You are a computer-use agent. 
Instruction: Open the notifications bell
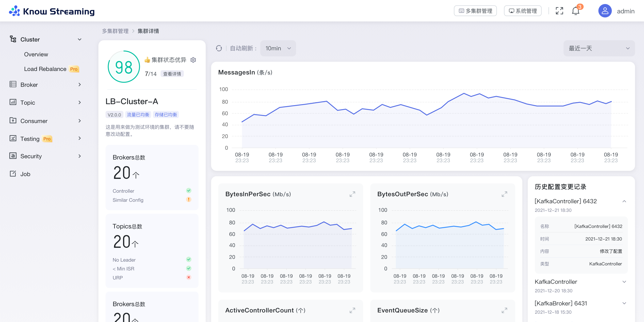tap(576, 11)
